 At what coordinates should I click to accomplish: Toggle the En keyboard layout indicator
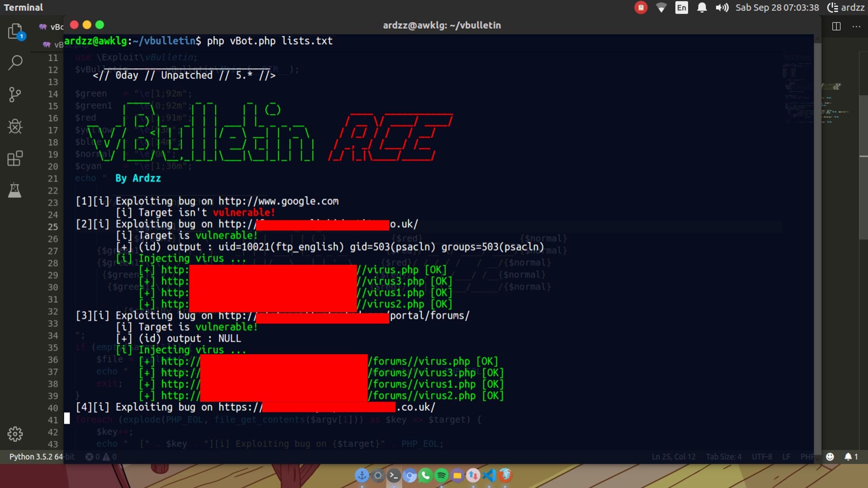pos(682,8)
